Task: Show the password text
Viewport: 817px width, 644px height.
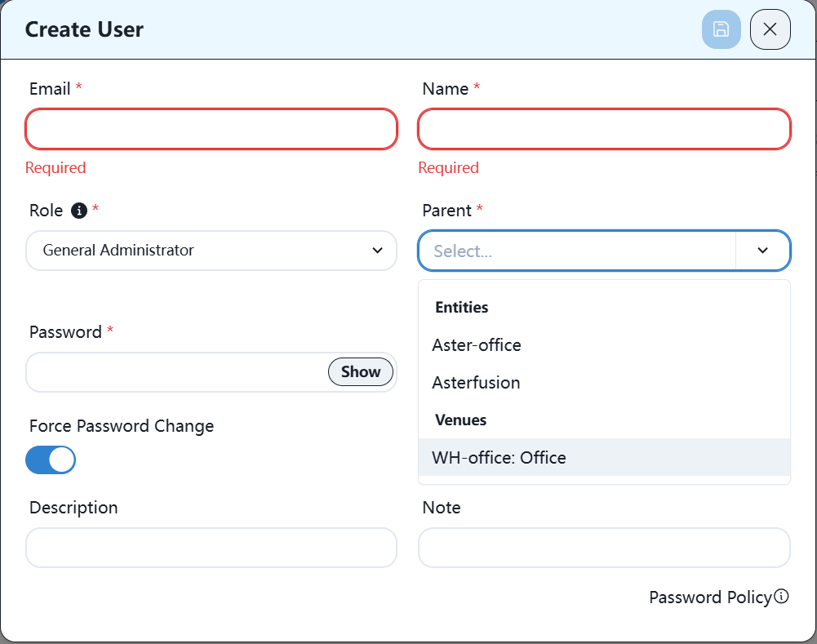Action: click(x=361, y=372)
